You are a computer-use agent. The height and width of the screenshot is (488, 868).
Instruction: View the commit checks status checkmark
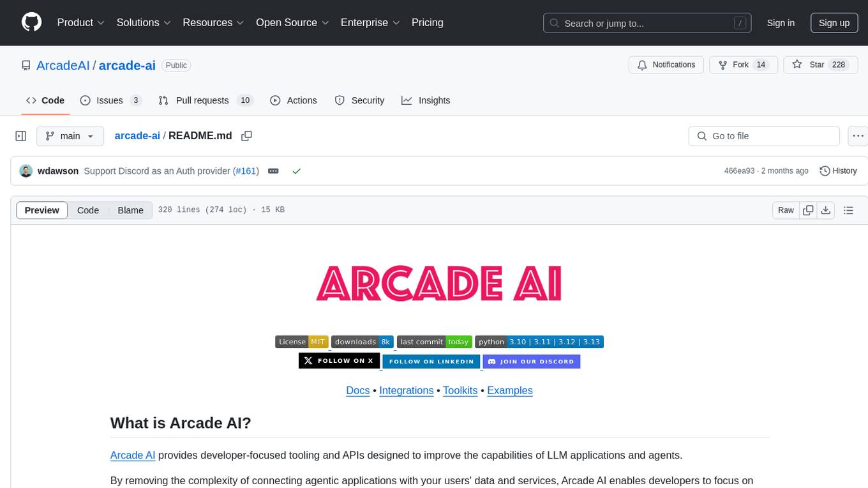[x=296, y=171]
